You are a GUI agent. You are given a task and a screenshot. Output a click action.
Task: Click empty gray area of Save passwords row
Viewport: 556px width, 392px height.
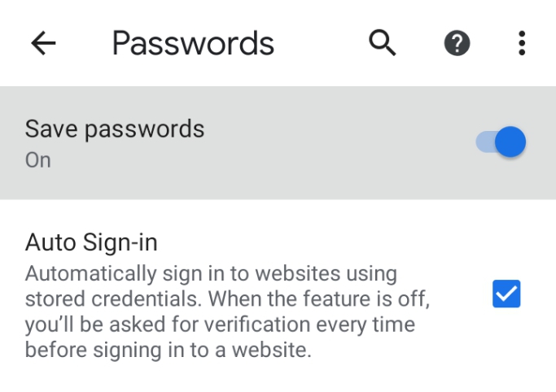pos(337,142)
